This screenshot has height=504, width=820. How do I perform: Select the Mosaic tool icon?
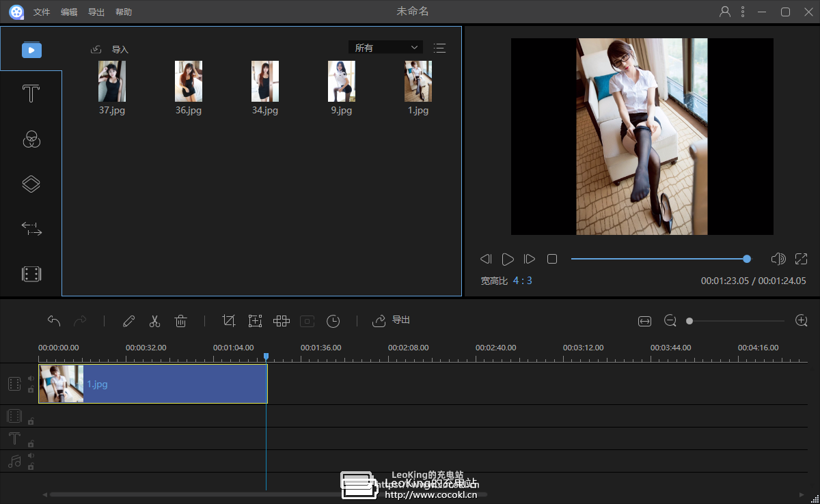(x=282, y=321)
